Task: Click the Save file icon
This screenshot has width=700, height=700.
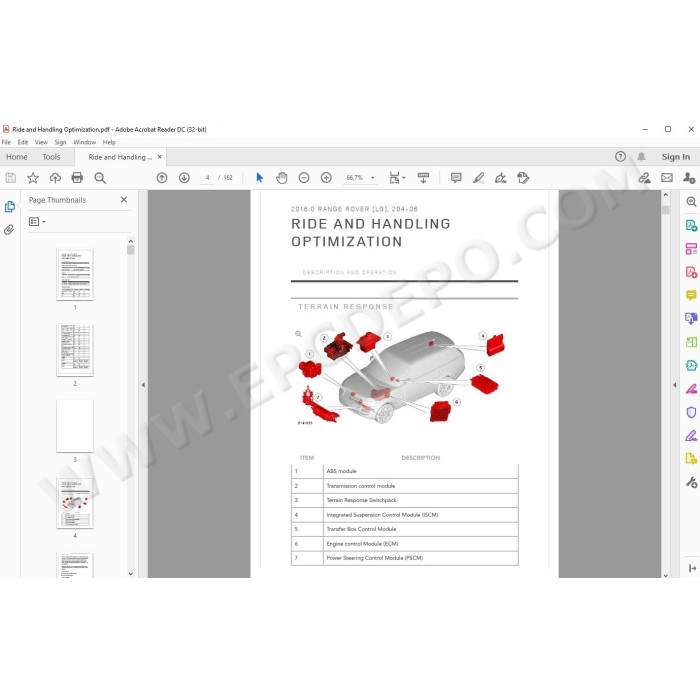Action: coord(11,178)
